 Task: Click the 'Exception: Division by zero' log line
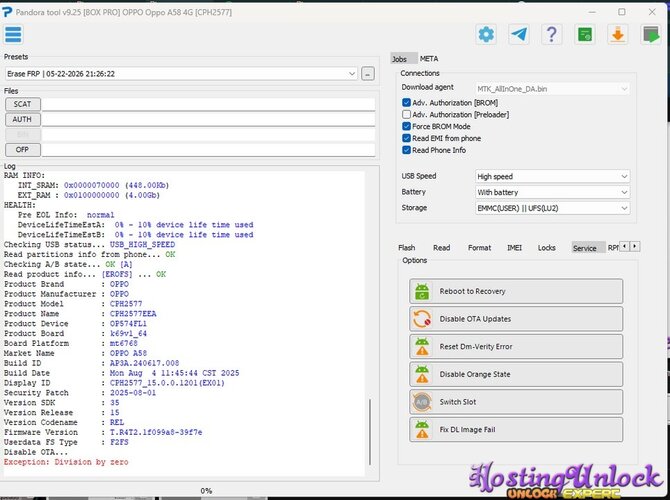[x=66, y=462]
